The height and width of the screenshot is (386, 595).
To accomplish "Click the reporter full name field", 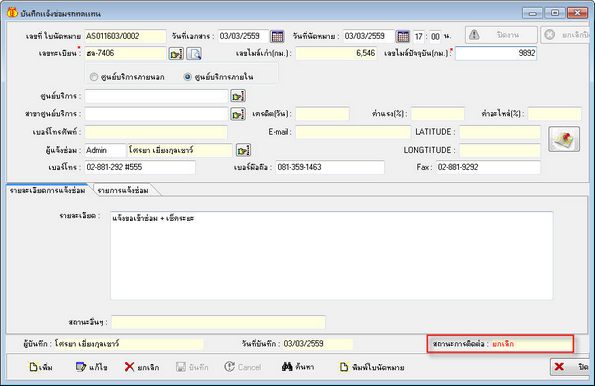I will click(180, 150).
